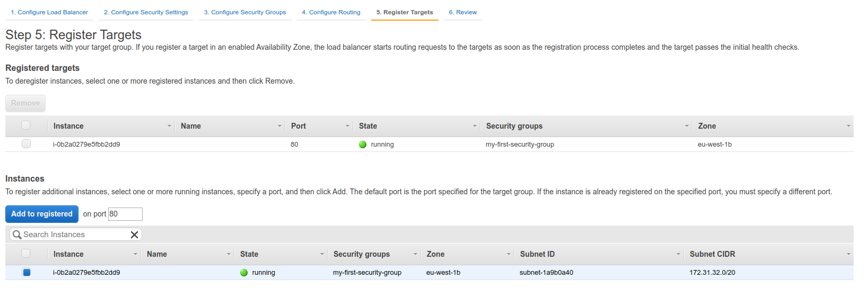
Task: Click Add to registered button
Action: (x=42, y=214)
